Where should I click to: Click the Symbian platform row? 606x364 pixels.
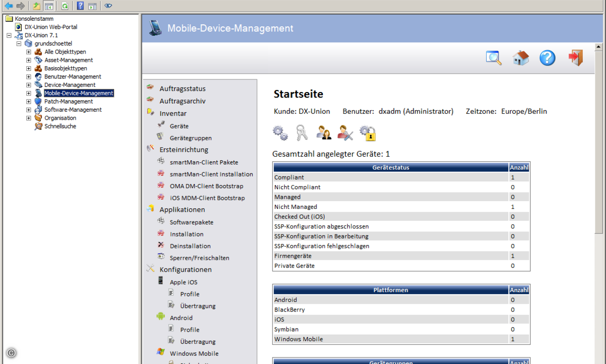[x=401, y=330]
